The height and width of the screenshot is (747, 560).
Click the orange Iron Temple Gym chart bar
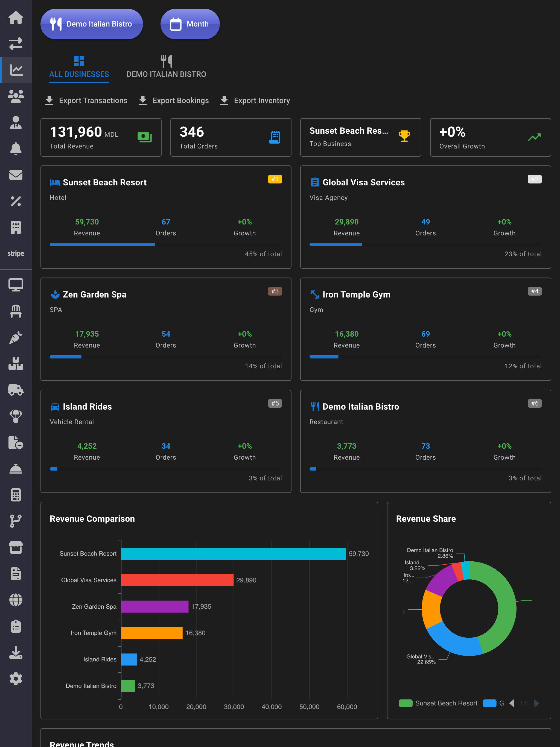tap(152, 633)
